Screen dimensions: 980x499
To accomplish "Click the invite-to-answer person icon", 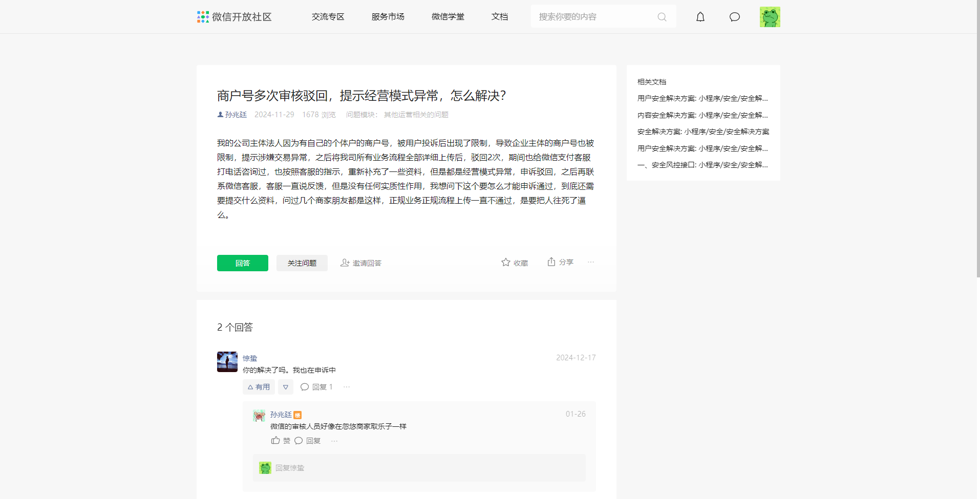I will pos(345,263).
